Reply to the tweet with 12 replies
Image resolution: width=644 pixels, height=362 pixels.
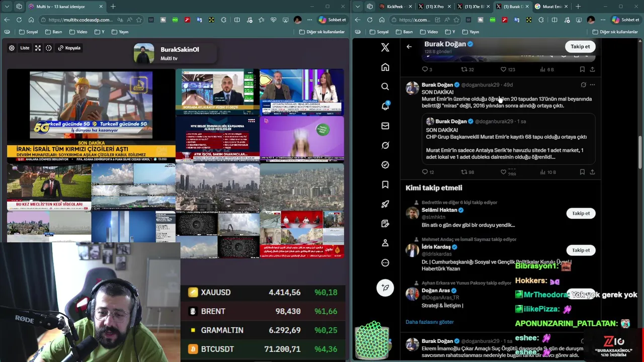(x=428, y=172)
